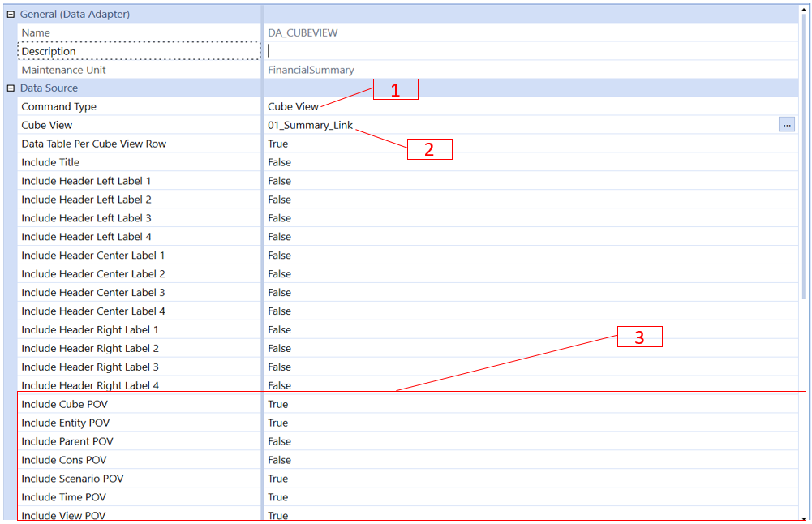812x524 pixels.
Task: Change Include Entity POV setting
Action: pyautogui.click(x=278, y=423)
